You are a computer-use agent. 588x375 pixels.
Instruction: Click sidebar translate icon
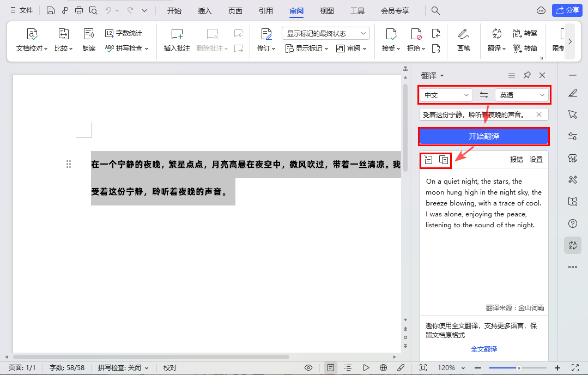pyautogui.click(x=573, y=245)
